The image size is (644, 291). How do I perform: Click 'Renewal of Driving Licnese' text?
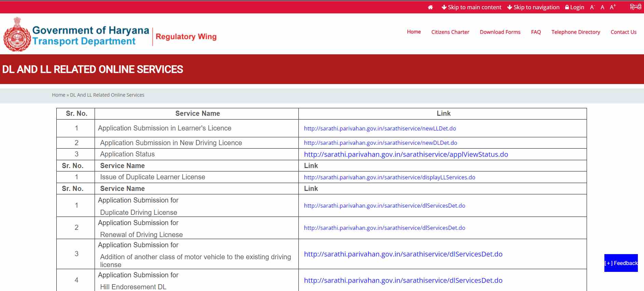pos(141,235)
